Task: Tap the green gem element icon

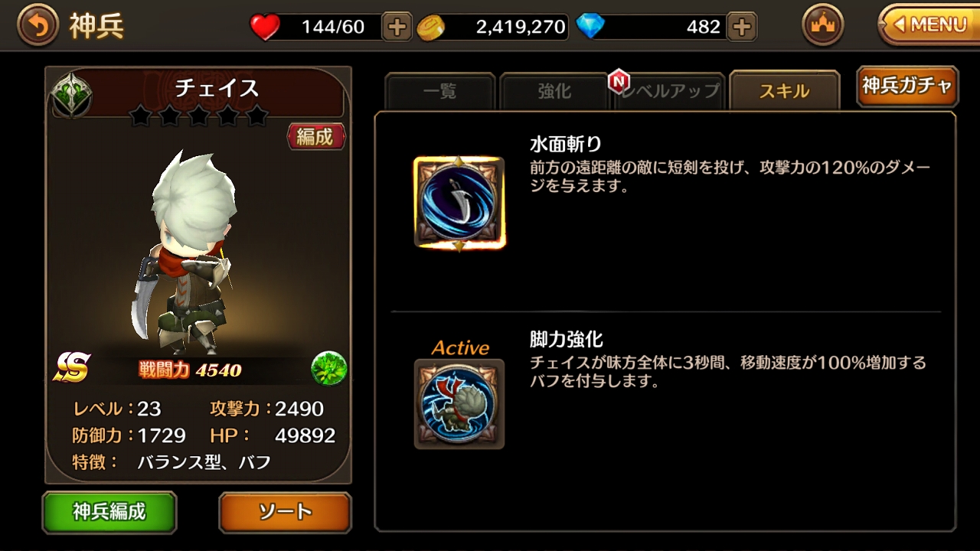Action: click(329, 369)
